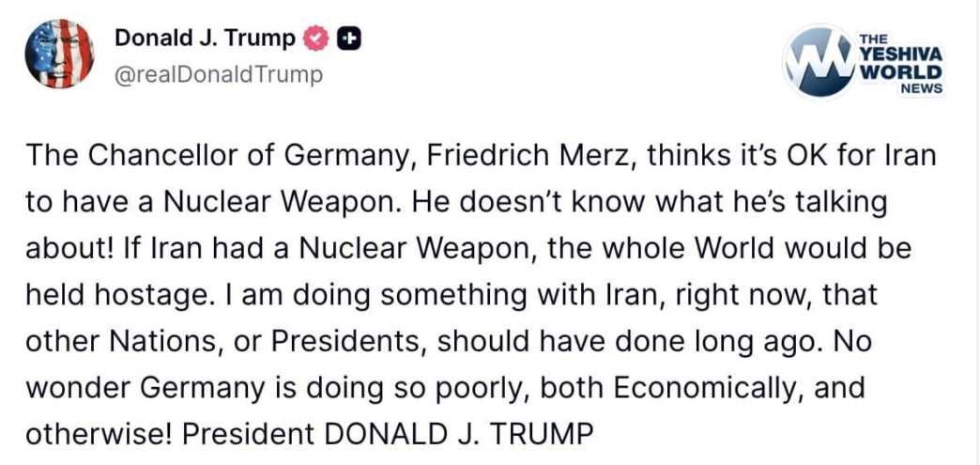
Task: Click the red verified checkmark badge
Action: click(x=318, y=39)
